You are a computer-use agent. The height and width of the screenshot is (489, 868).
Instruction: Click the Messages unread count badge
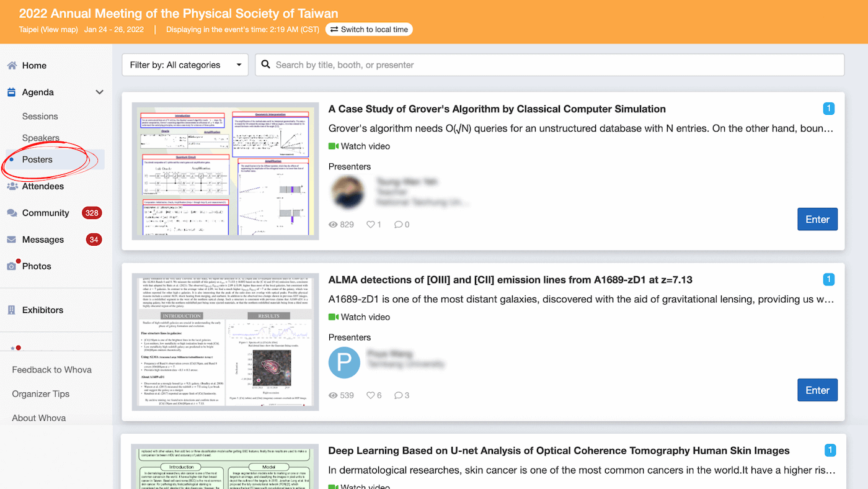tap(94, 239)
